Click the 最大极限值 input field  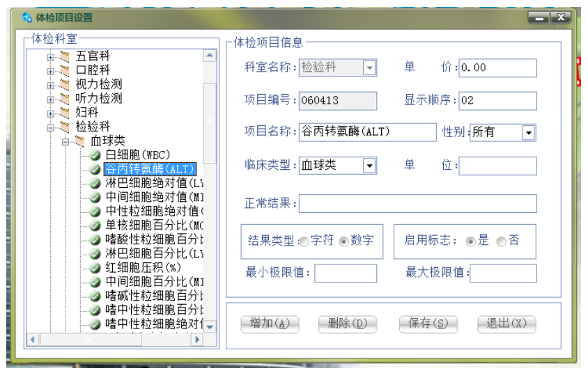tap(503, 273)
